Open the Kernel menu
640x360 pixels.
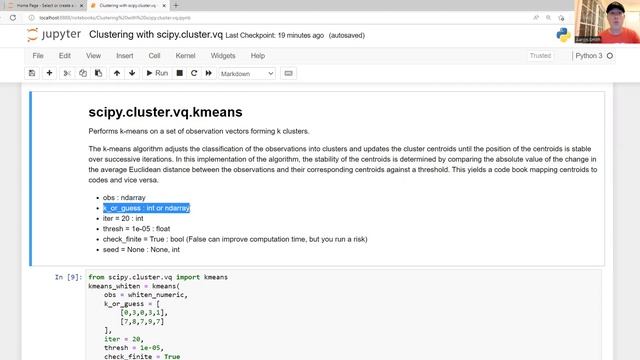coord(185,56)
